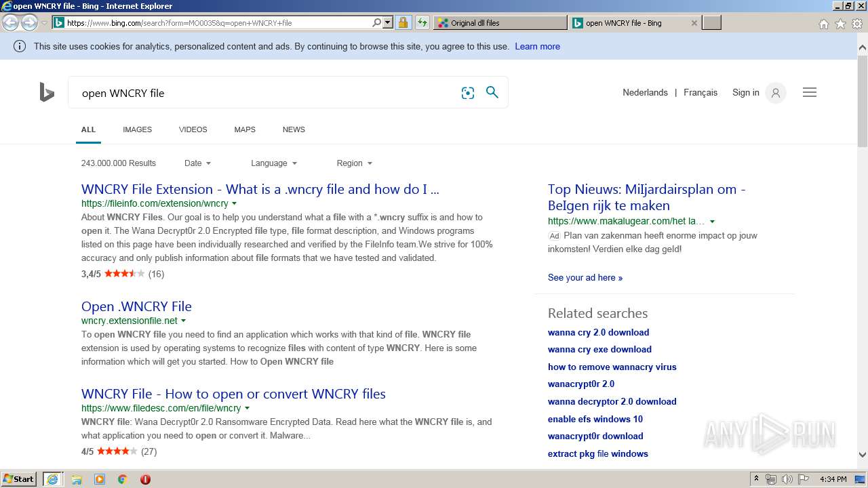Click the page scrollbar down arrow

863,455
